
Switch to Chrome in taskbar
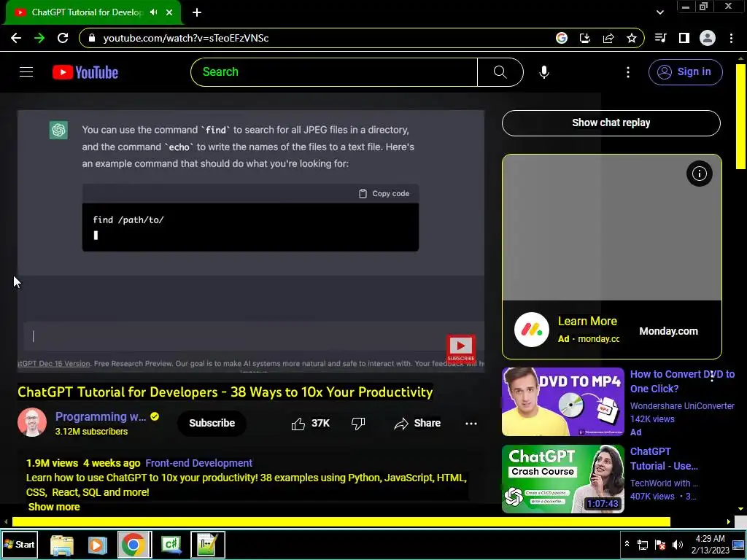click(133, 545)
